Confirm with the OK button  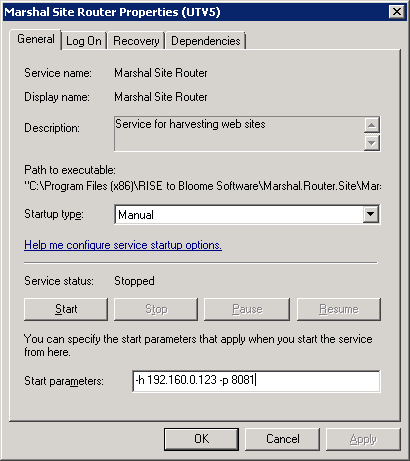click(x=201, y=439)
